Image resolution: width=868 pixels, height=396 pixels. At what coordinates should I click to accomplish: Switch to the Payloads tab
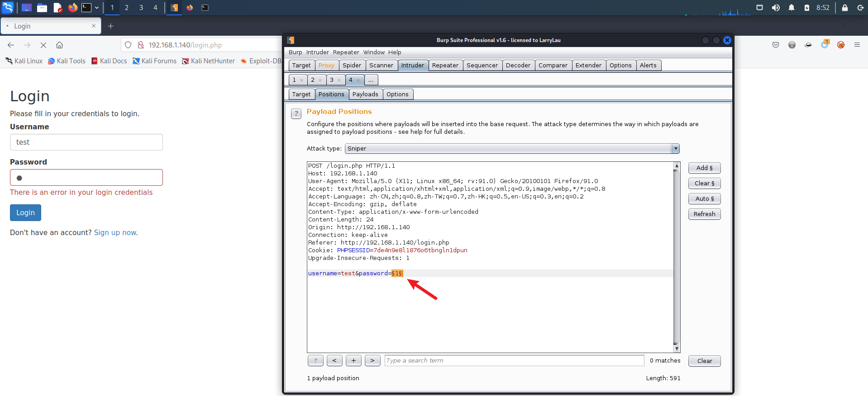tap(365, 94)
